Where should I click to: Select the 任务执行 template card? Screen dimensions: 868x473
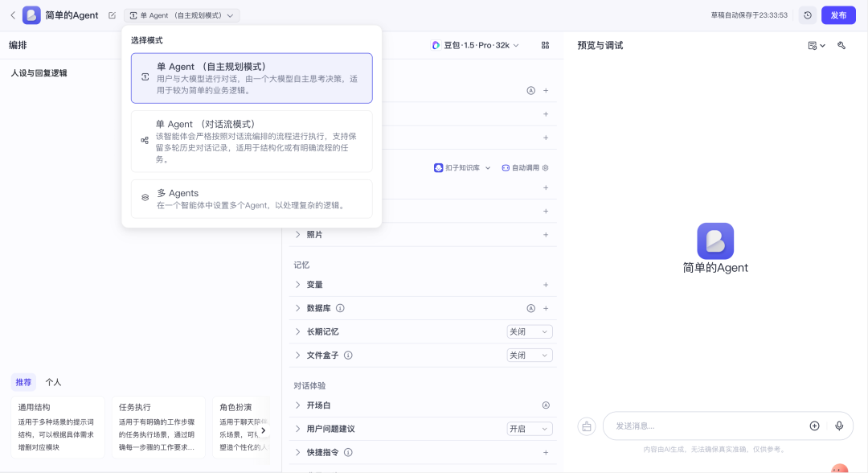[x=158, y=426]
